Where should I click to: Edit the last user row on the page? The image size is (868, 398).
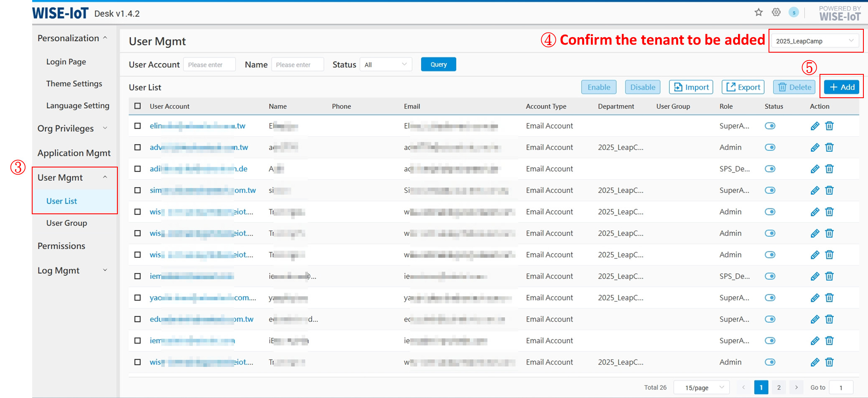click(815, 362)
